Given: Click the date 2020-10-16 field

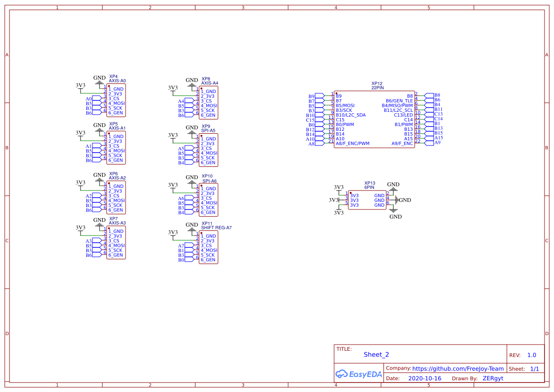Looking at the screenshot, I should pyautogui.click(x=425, y=378).
